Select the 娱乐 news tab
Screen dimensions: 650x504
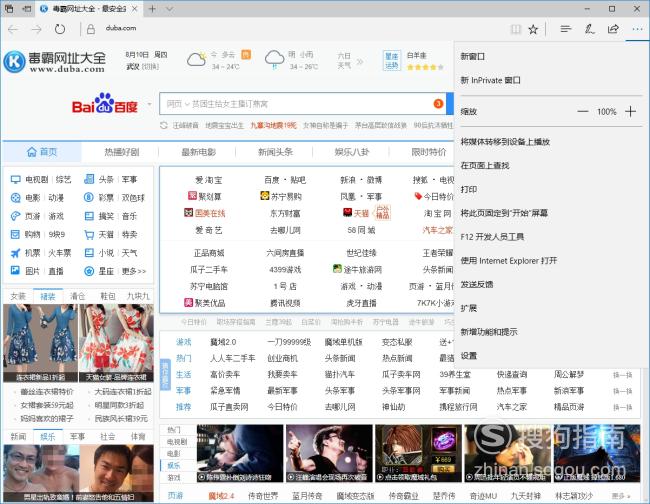pos(48,436)
